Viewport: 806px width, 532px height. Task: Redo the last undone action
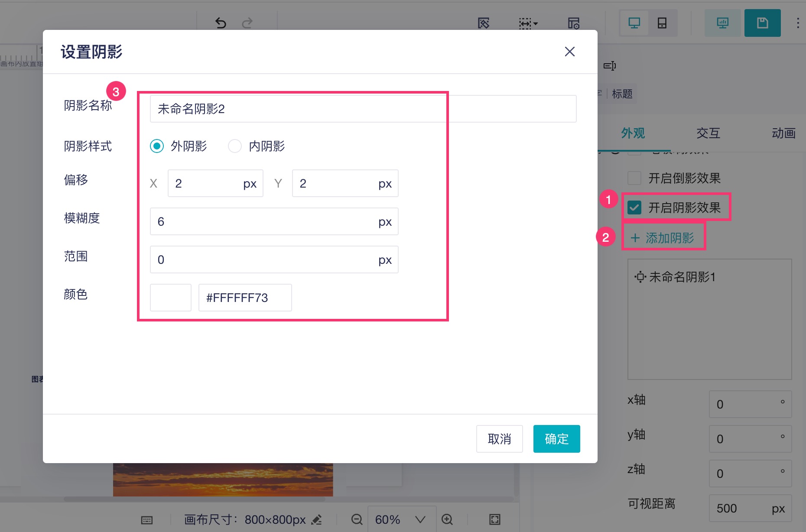tap(247, 23)
